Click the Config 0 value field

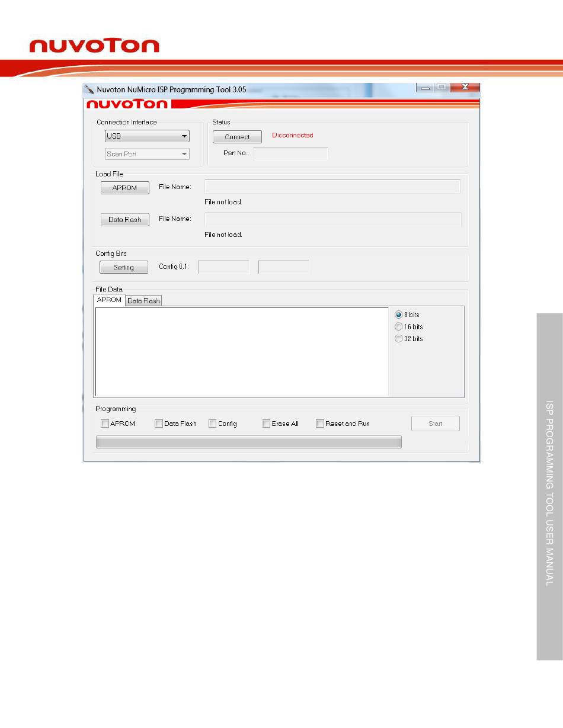tap(224, 267)
